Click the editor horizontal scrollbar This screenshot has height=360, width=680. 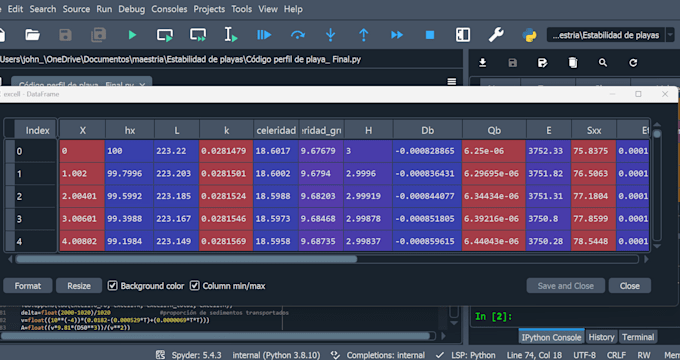tap(216, 336)
